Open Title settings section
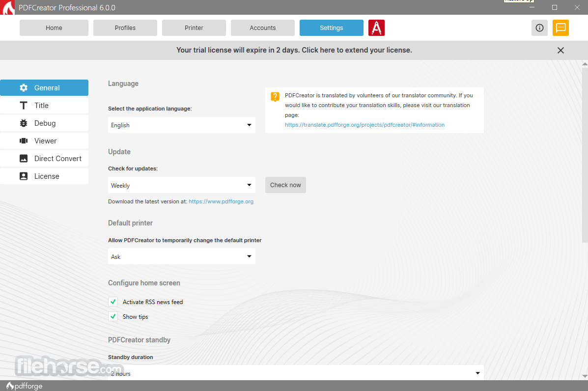The width and height of the screenshot is (588, 391). pyautogui.click(x=44, y=105)
